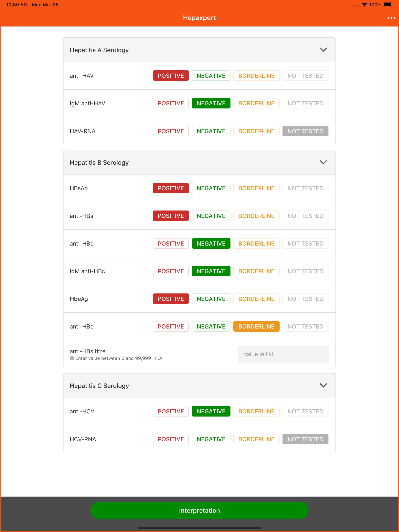Viewport: 399px width, 532px height.
Task: Mark HBeAg as Negative
Action: pos(211,299)
